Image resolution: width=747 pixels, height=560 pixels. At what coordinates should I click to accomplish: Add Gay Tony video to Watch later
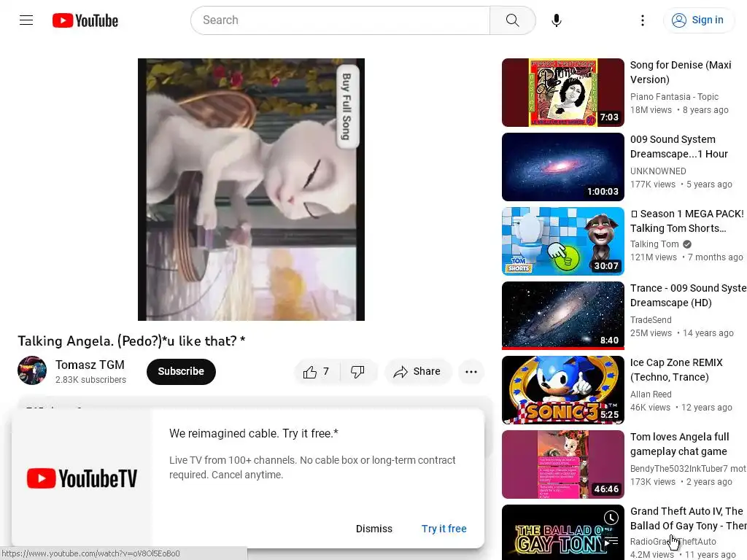[611, 518]
